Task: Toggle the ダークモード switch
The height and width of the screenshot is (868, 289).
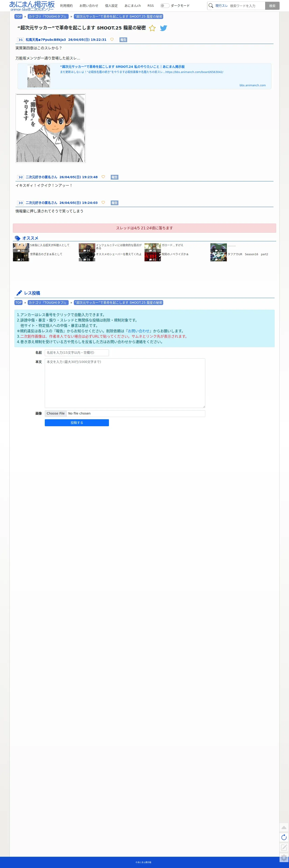Action: (x=165, y=6)
